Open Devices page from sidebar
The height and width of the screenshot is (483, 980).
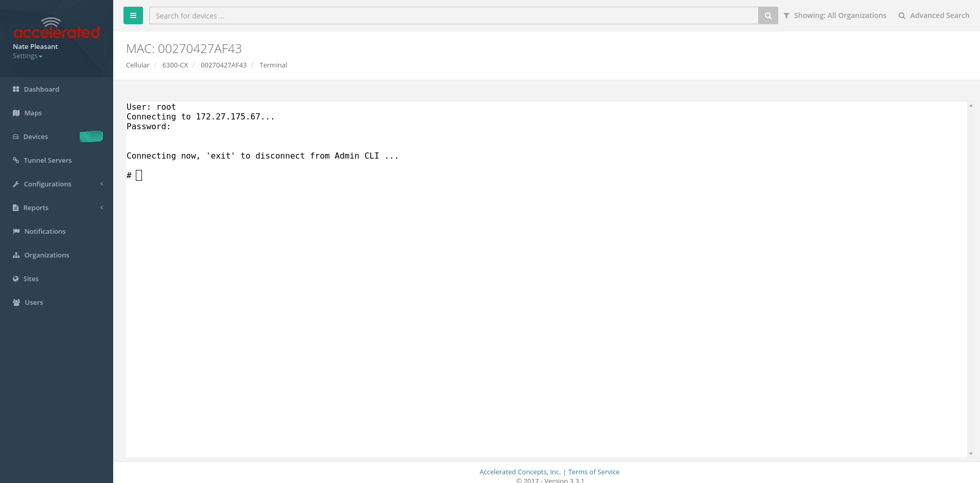(x=35, y=136)
